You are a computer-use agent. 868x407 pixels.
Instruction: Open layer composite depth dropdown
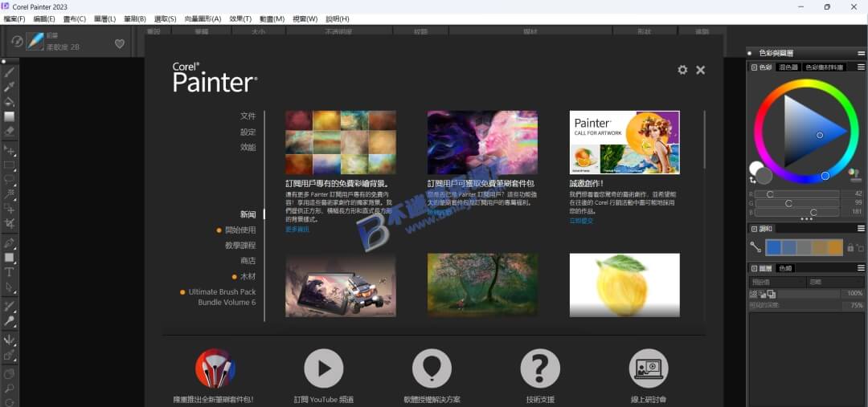[x=835, y=282]
